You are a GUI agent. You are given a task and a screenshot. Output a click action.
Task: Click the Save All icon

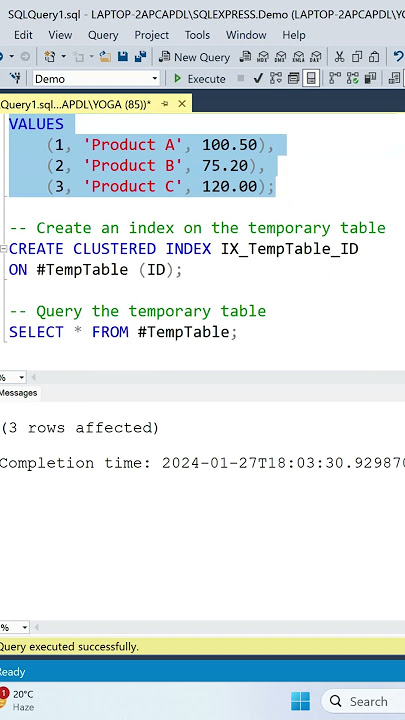140,57
